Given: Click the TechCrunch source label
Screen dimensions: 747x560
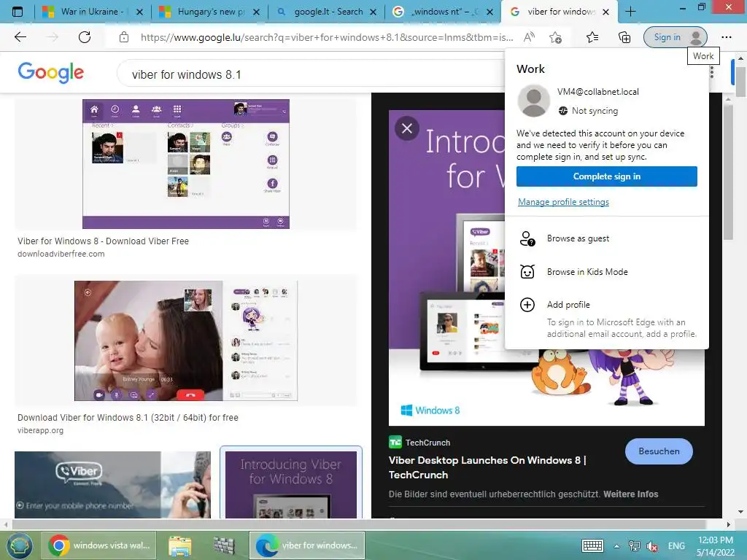Looking at the screenshot, I should (x=427, y=443).
